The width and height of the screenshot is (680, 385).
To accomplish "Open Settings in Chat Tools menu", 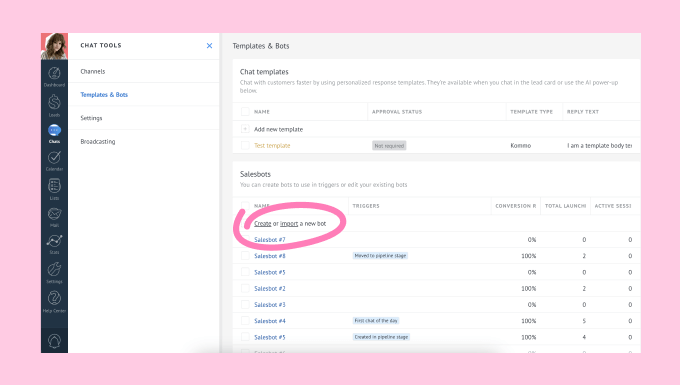I will [92, 118].
